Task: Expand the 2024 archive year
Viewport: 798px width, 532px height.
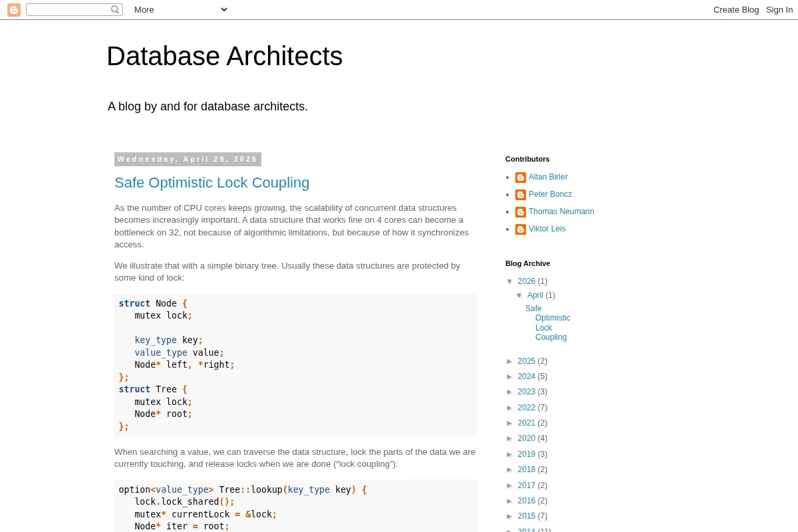Action: click(x=510, y=377)
